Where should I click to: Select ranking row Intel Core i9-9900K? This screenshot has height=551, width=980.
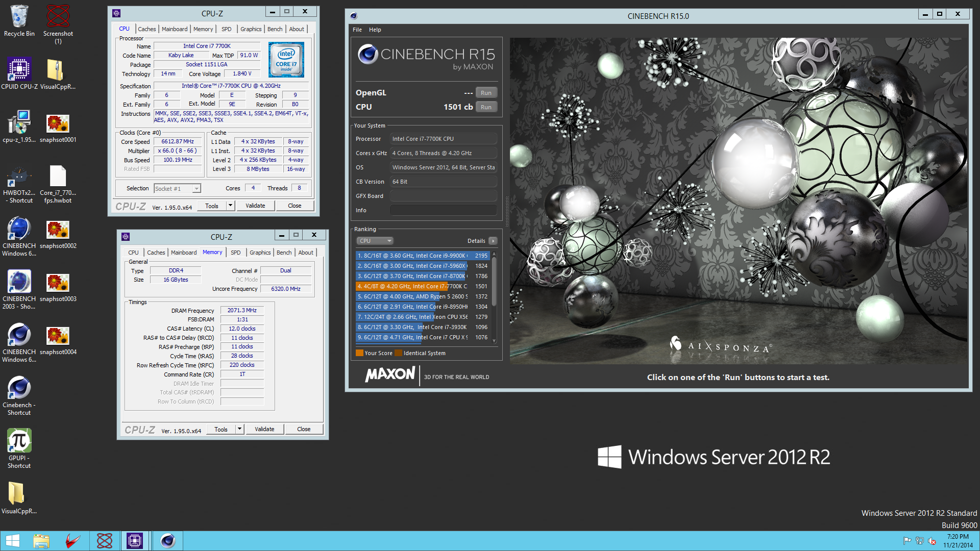click(423, 256)
